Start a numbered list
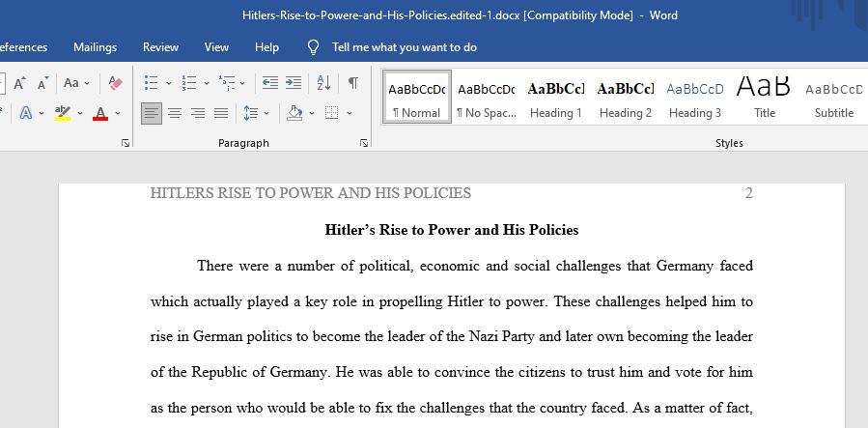Viewport: 868px width, 428px height. pyautogui.click(x=189, y=84)
